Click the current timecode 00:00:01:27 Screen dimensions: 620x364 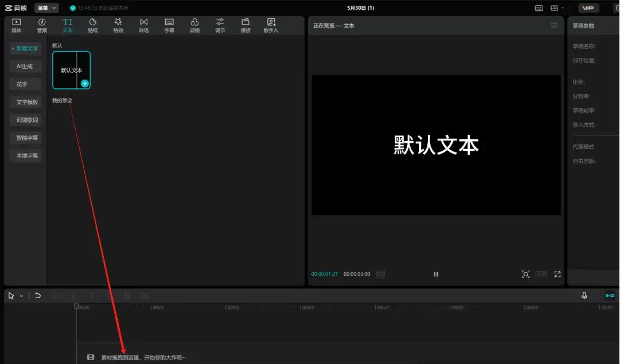324,274
